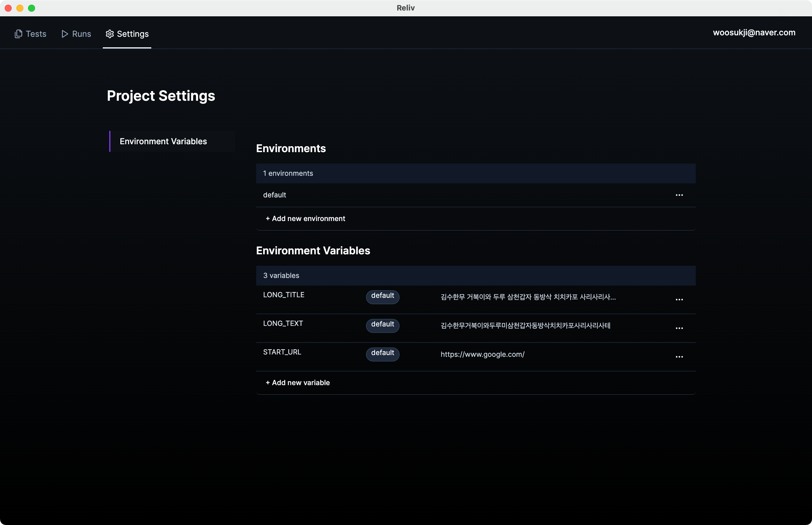Add a new variable
Image resolution: width=812 pixels, height=525 pixels.
[298, 383]
